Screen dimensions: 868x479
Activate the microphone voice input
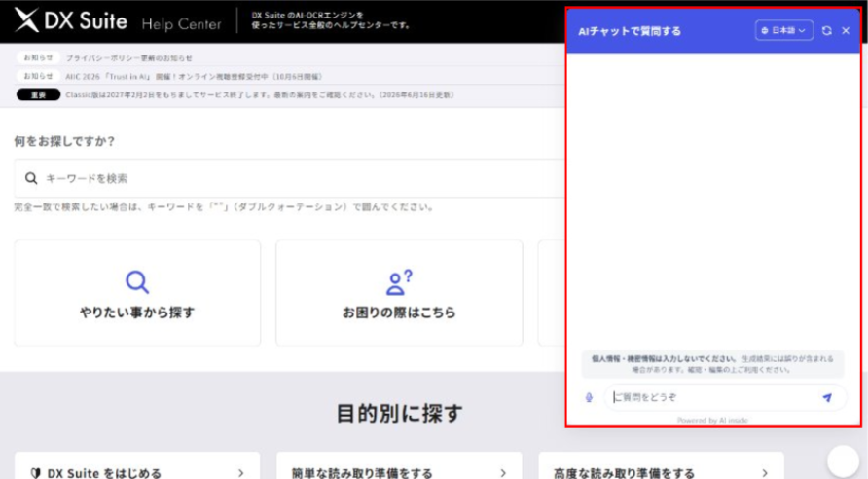tap(589, 397)
